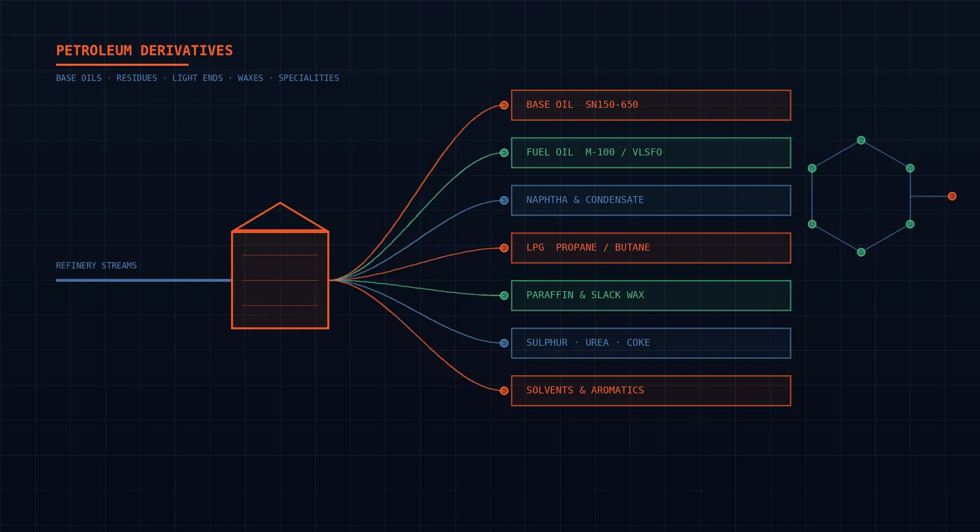This screenshot has height=532, width=980.
Task: Click the orange node beside Solvents & Aromatics
Action: point(504,391)
